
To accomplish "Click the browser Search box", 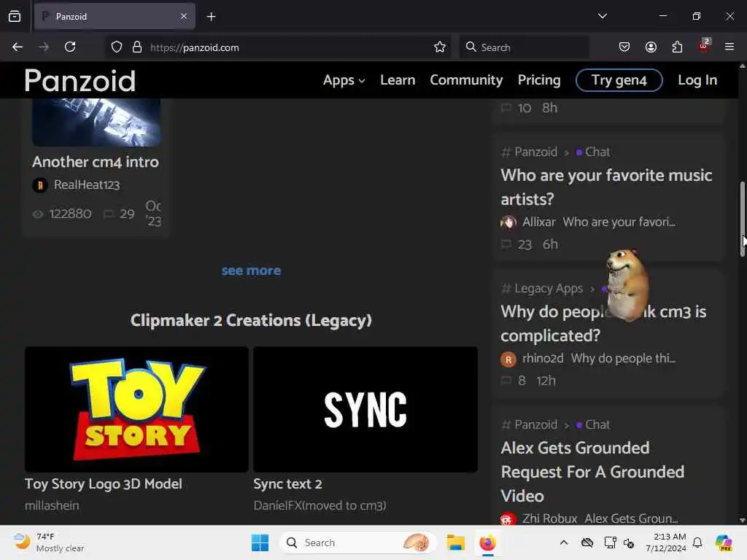I will [x=524, y=47].
